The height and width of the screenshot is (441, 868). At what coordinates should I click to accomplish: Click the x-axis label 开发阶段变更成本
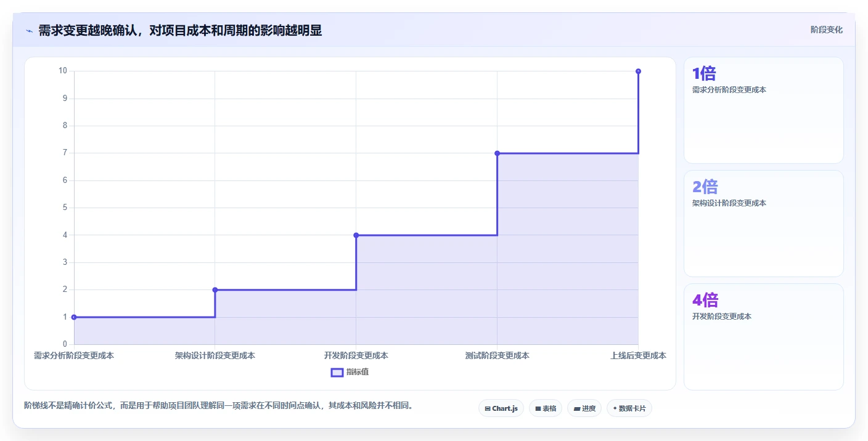click(x=356, y=356)
